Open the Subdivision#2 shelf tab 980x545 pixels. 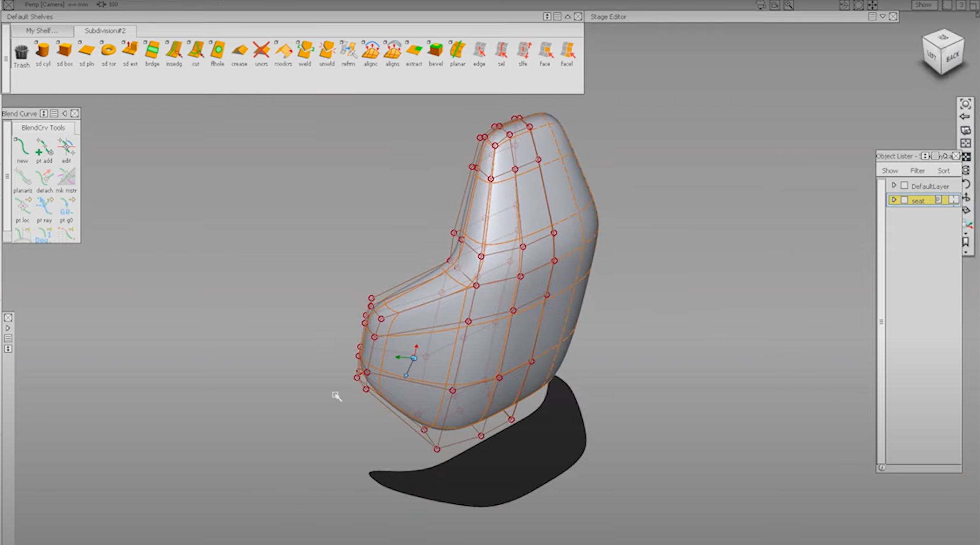coord(105,31)
